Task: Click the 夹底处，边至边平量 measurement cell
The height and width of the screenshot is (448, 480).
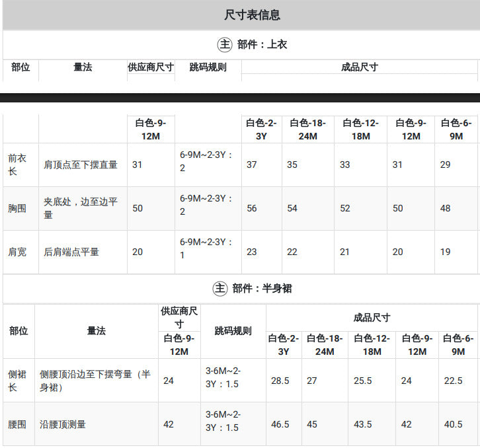Action: point(81,208)
